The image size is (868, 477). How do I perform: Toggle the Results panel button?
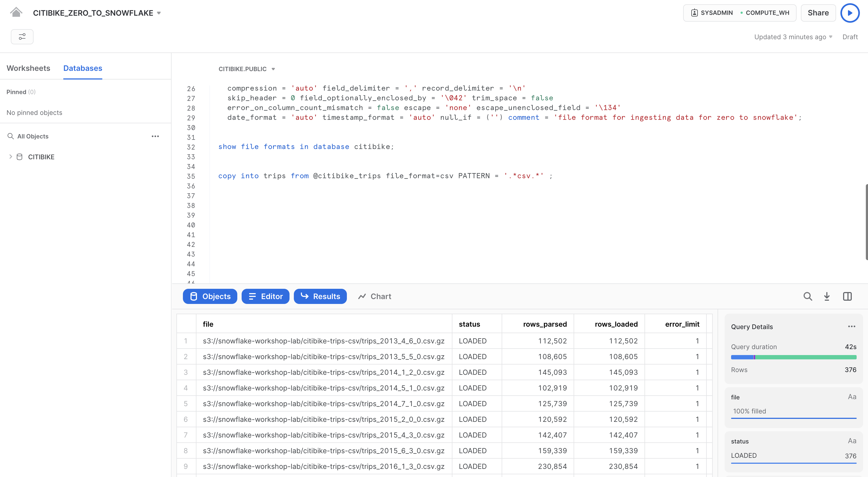pos(320,296)
